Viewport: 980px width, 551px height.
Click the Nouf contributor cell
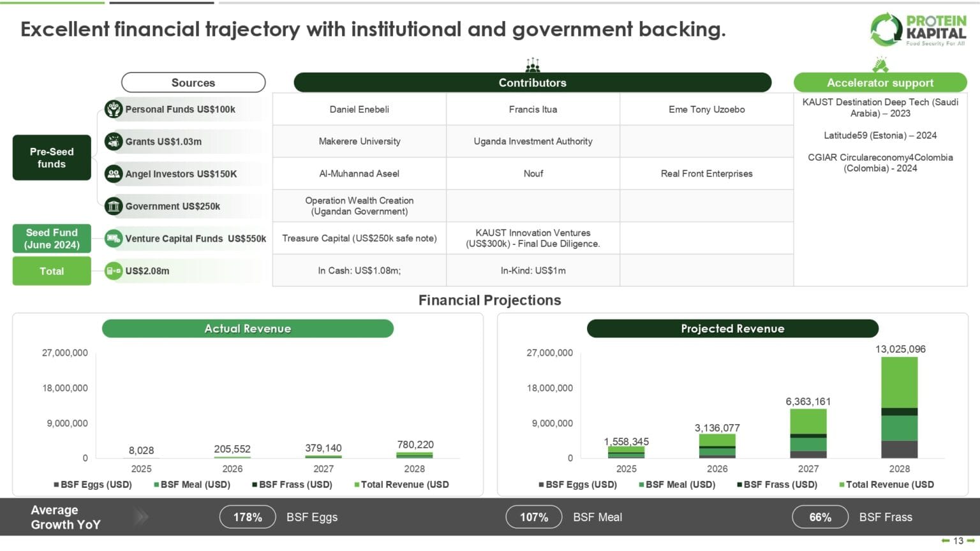coord(533,173)
